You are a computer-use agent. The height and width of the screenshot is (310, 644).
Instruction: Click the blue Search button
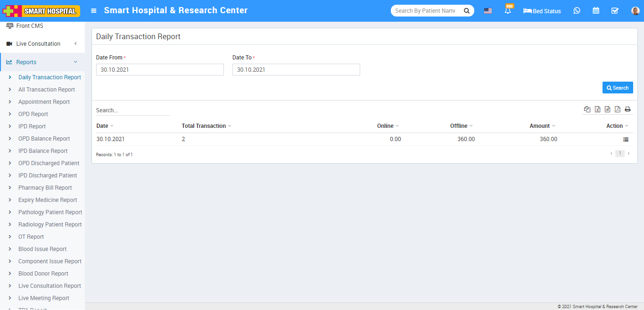(618, 88)
